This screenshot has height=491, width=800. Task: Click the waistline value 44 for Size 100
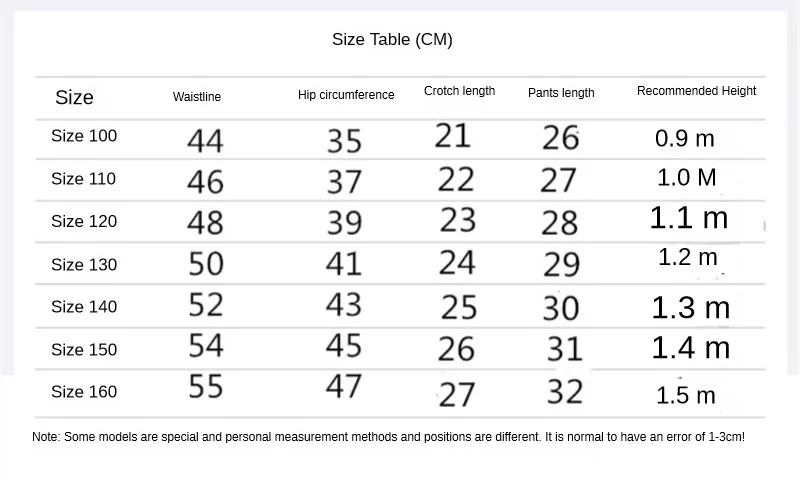205,140
